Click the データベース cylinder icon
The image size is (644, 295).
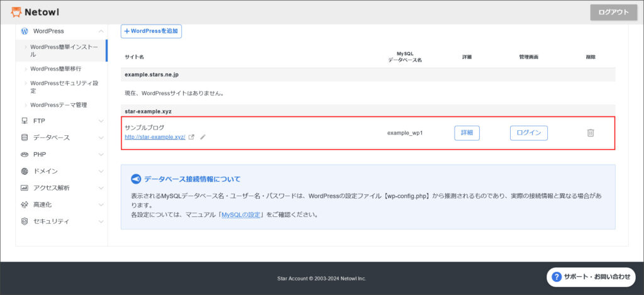pos(25,138)
